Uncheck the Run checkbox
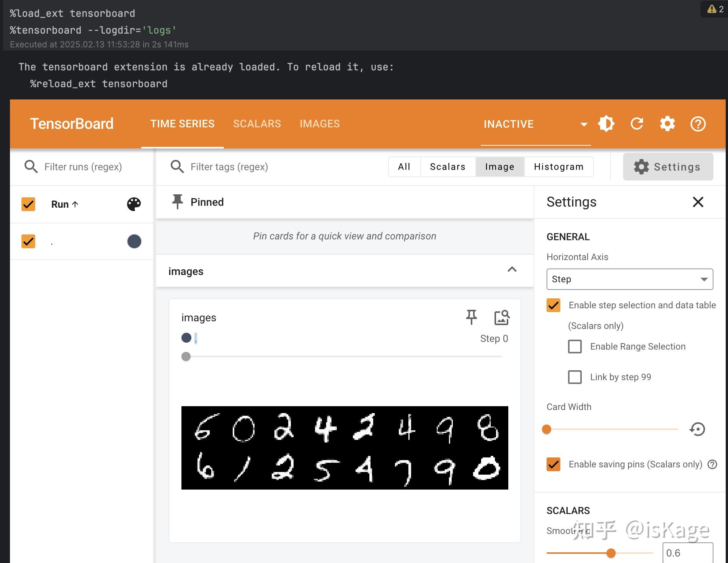728x563 pixels. (28, 204)
